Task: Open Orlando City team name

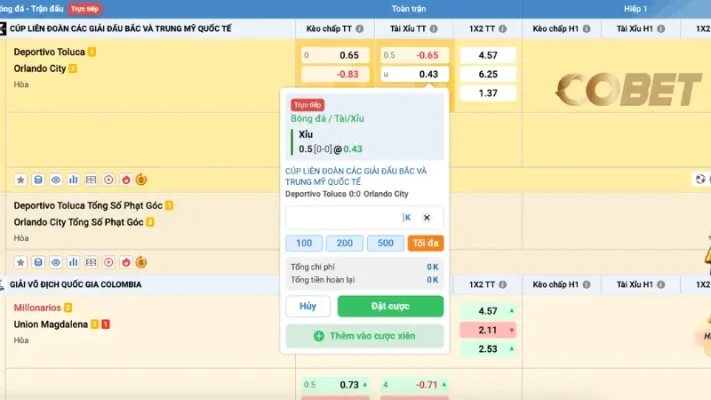Action: pos(39,68)
